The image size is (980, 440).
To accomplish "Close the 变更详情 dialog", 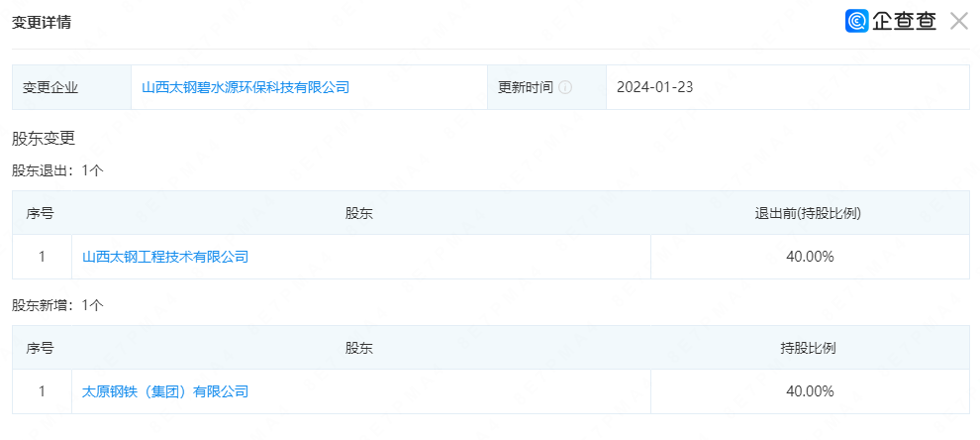I will click(958, 22).
